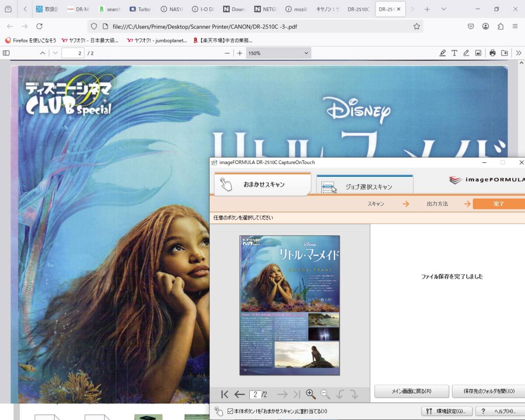
Task: Open the ヘルプ help button
Action: (x=500, y=411)
